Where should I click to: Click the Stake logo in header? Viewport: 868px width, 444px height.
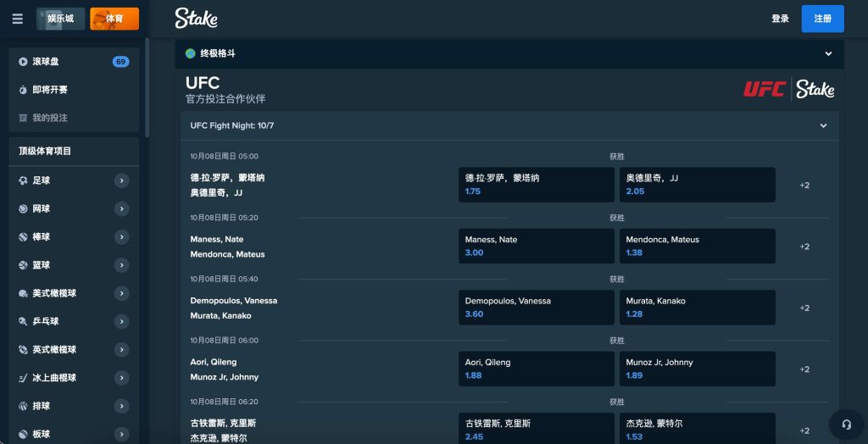coord(196,19)
